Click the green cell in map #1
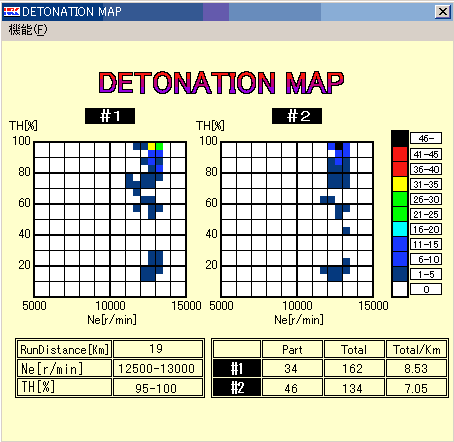The height and width of the screenshot is (442, 454). 159,146
